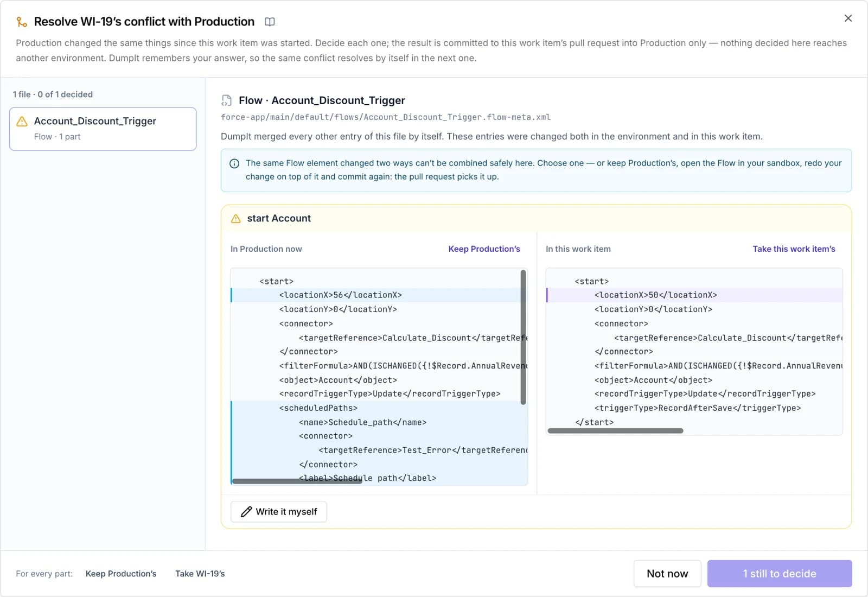Click the warning icon on Account_Discount_Trigger sidebar item

(x=22, y=122)
